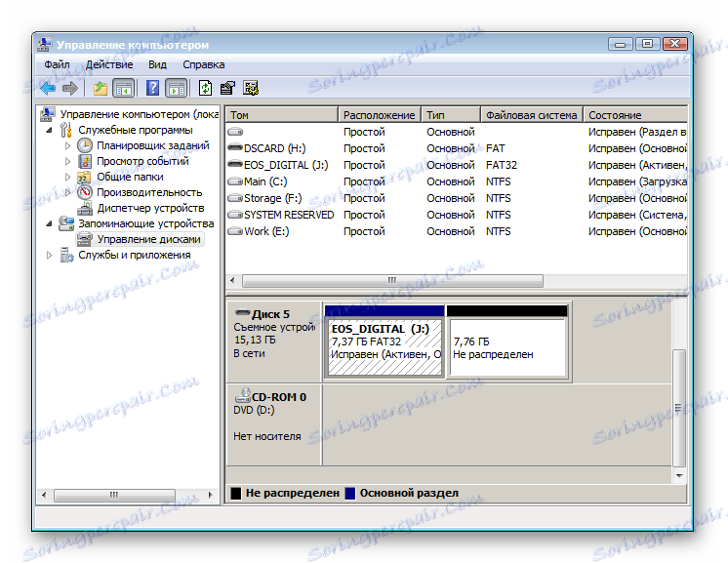This screenshot has width=728, height=563.
Task: Select Диспетчер устройств in tree
Action: coord(150,209)
